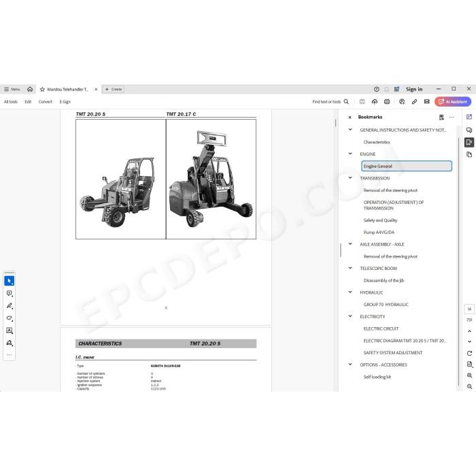Click the upload to cloud icon
The image size is (476, 476).
[x=375, y=102]
